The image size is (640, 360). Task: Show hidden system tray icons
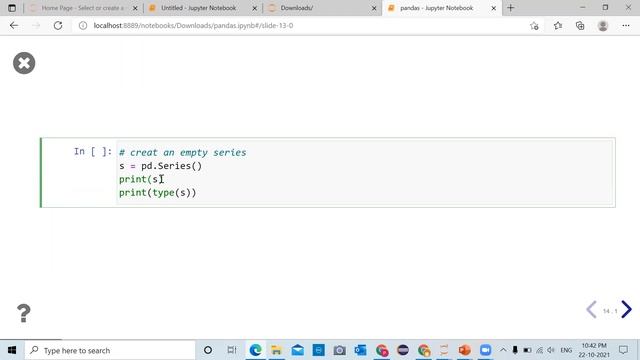[503, 350]
